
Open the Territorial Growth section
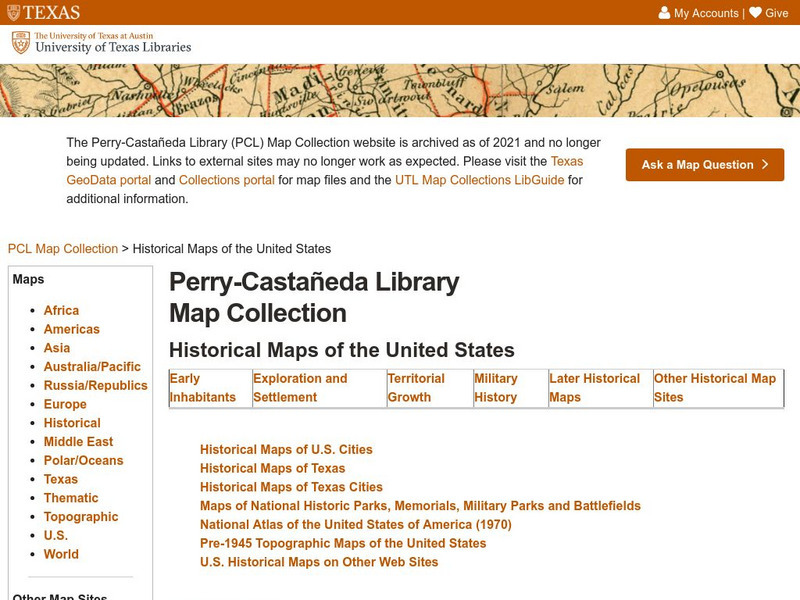click(x=416, y=387)
